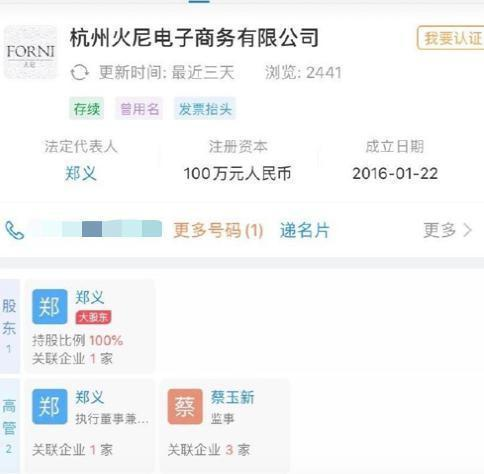The image size is (484, 474).
Task: Open the 曾用名 tag
Action: [x=139, y=109]
